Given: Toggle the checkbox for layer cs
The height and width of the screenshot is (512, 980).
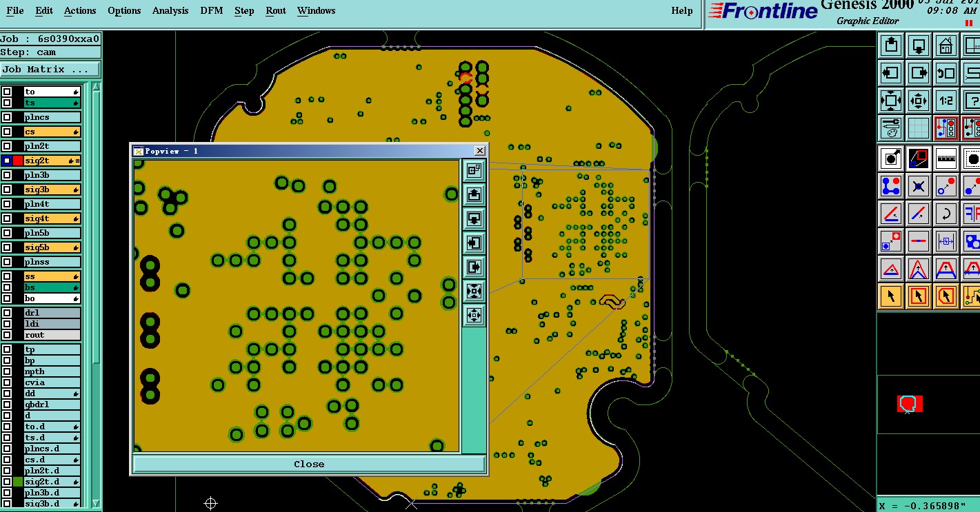Looking at the screenshot, I should pyautogui.click(x=7, y=132).
